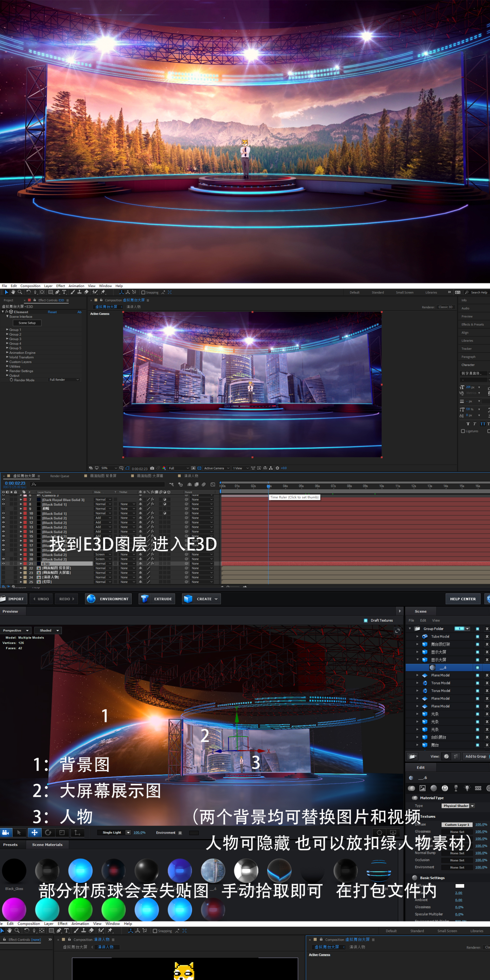Open the 1 View layout dropdown
The height and width of the screenshot is (980, 490).
pyautogui.click(x=241, y=468)
